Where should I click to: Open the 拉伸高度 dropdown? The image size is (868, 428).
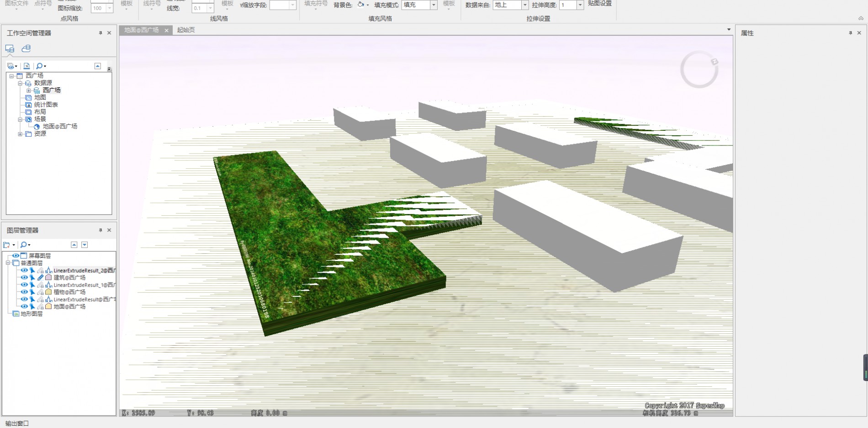pyautogui.click(x=580, y=5)
